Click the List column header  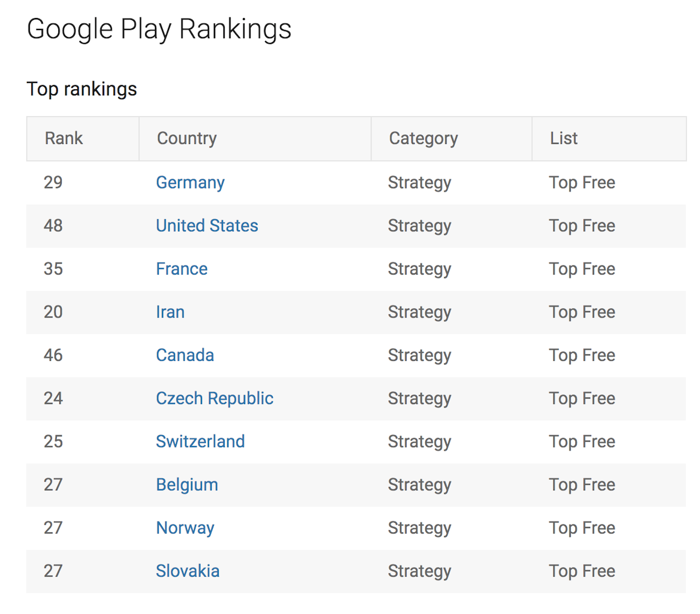(563, 138)
